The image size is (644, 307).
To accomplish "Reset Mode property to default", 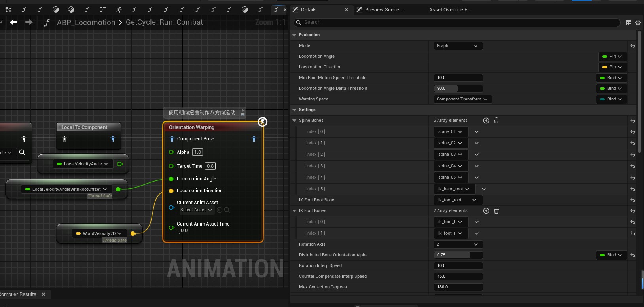I will pos(633,46).
